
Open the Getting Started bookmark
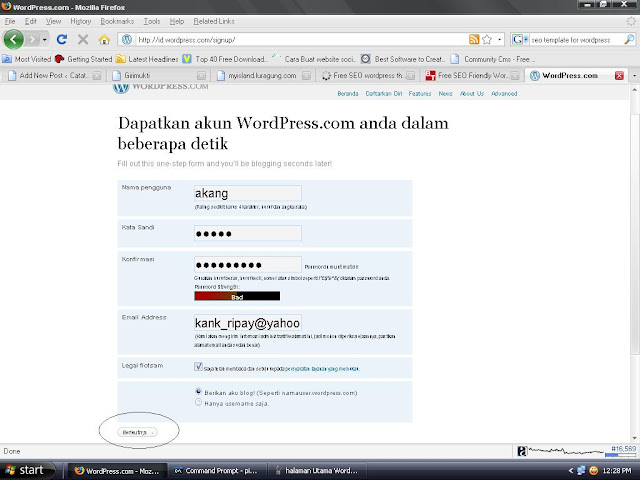point(84,59)
